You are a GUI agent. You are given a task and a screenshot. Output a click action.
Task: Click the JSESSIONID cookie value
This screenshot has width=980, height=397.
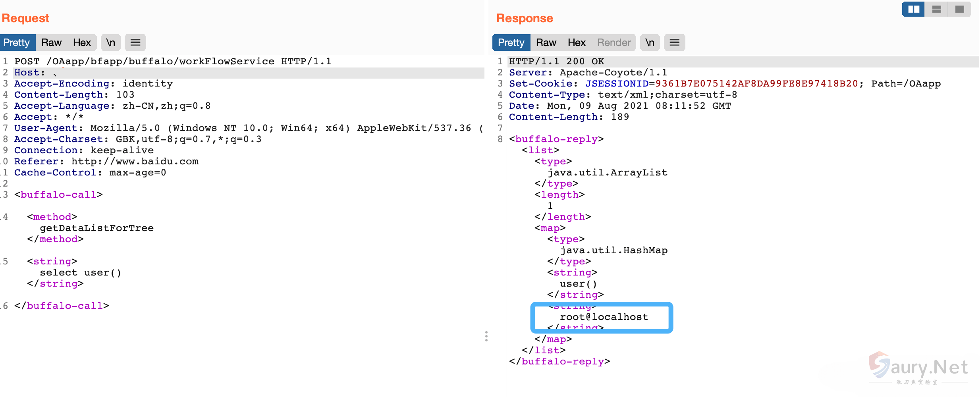coord(756,84)
